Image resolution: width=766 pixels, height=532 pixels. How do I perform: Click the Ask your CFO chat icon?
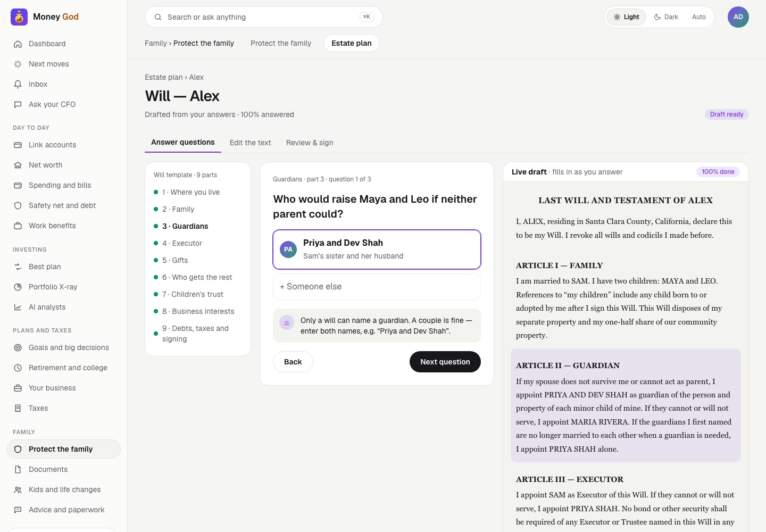[x=18, y=105]
